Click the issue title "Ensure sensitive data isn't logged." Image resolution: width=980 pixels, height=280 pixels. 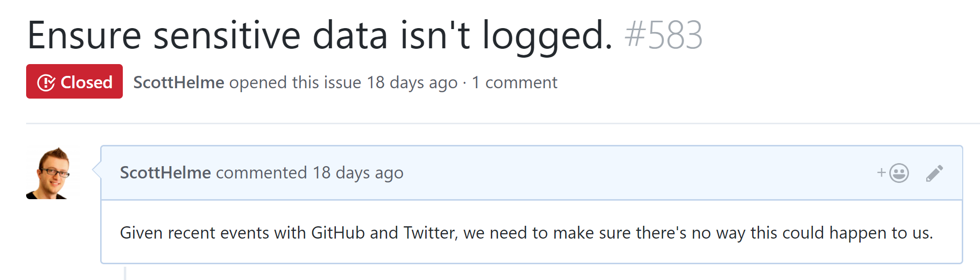click(x=320, y=35)
